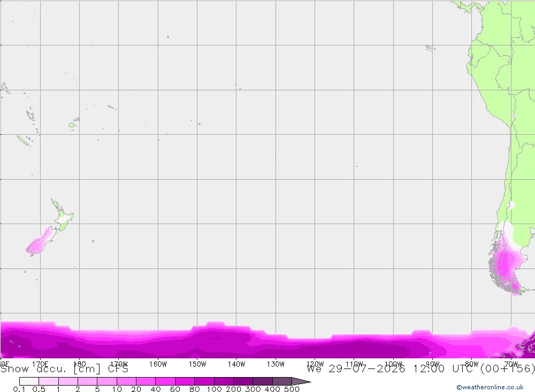
Task: Select the 100–200 cm purple legend box
Action: pyautogui.click(x=224, y=381)
